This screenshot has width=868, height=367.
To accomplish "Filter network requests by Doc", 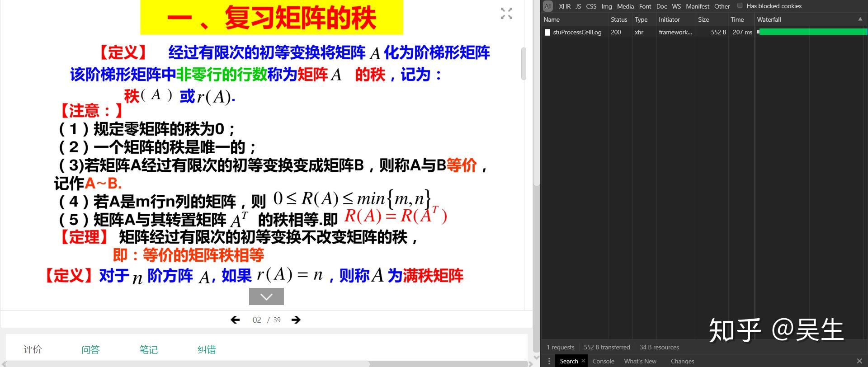I will pyautogui.click(x=661, y=6).
